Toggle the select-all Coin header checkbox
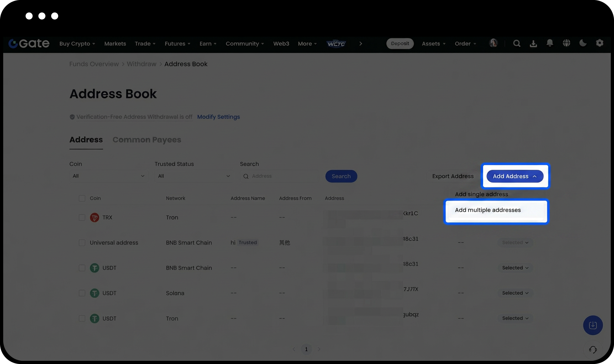The image size is (614, 364). 82,198
